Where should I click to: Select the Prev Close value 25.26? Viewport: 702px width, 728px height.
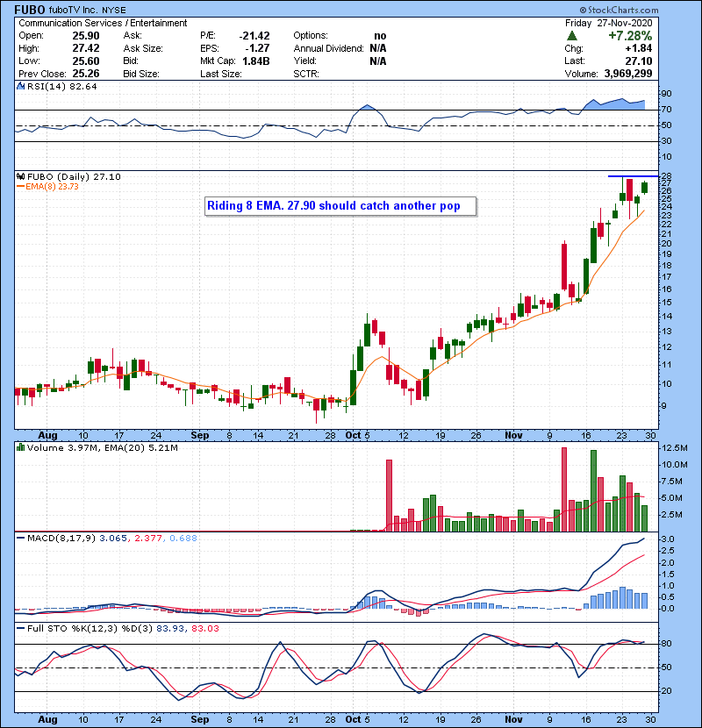[86, 74]
